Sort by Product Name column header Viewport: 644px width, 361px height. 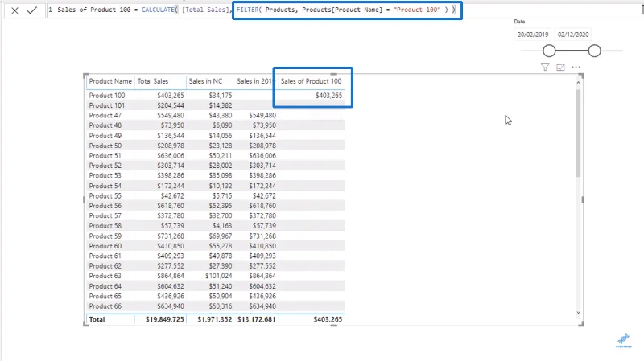(x=110, y=81)
